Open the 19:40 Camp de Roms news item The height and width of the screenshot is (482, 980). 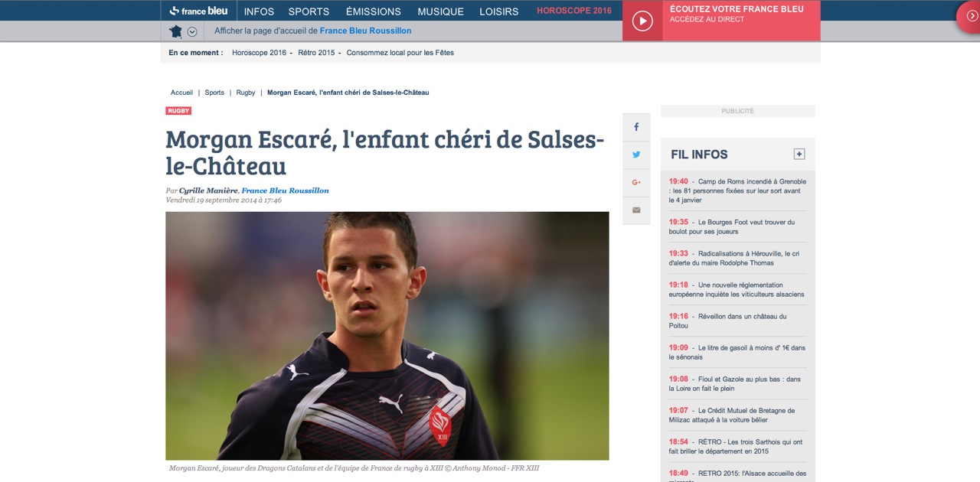click(x=737, y=191)
